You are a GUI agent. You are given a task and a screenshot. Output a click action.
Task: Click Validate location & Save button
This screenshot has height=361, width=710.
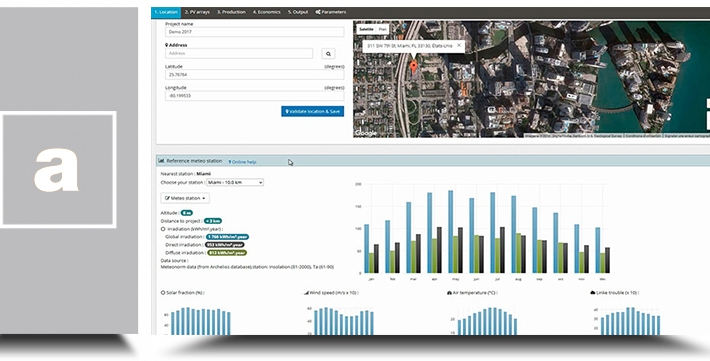(x=312, y=111)
